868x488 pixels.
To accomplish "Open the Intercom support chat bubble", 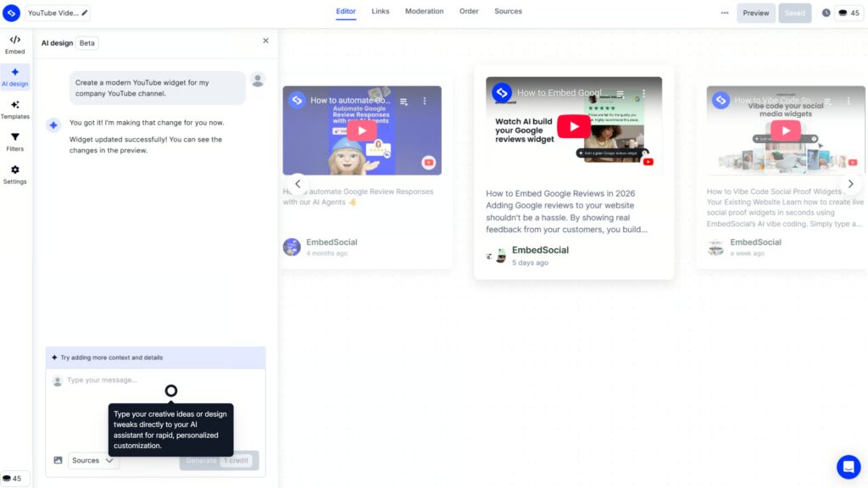I will (x=848, y=466).
